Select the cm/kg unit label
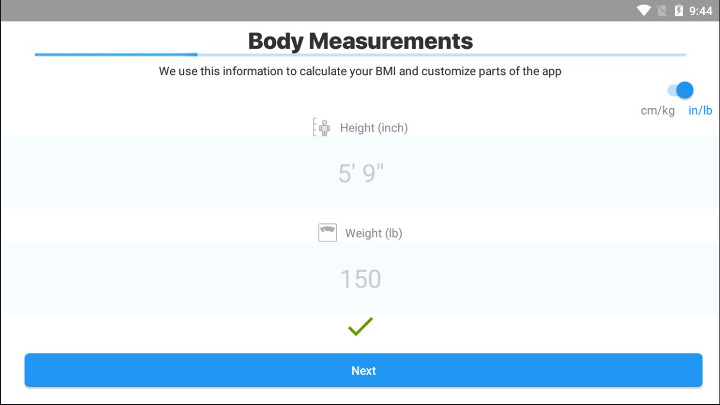Screen dimensions: 720x405 pos(658,111)
